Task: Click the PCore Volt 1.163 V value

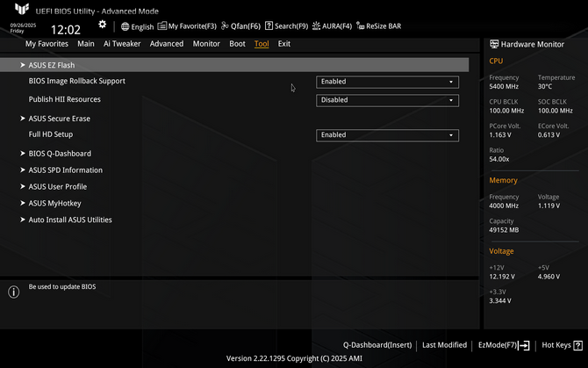Action: point(500,135)
